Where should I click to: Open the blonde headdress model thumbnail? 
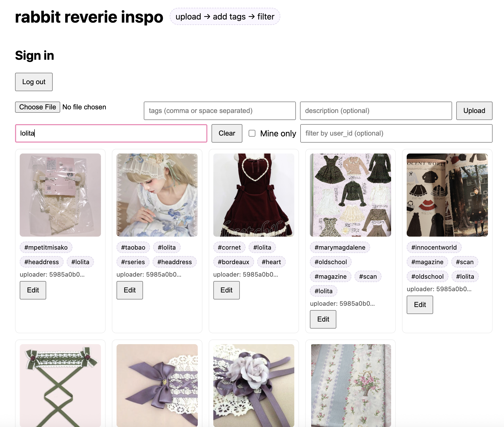click(x=157, y=195)
